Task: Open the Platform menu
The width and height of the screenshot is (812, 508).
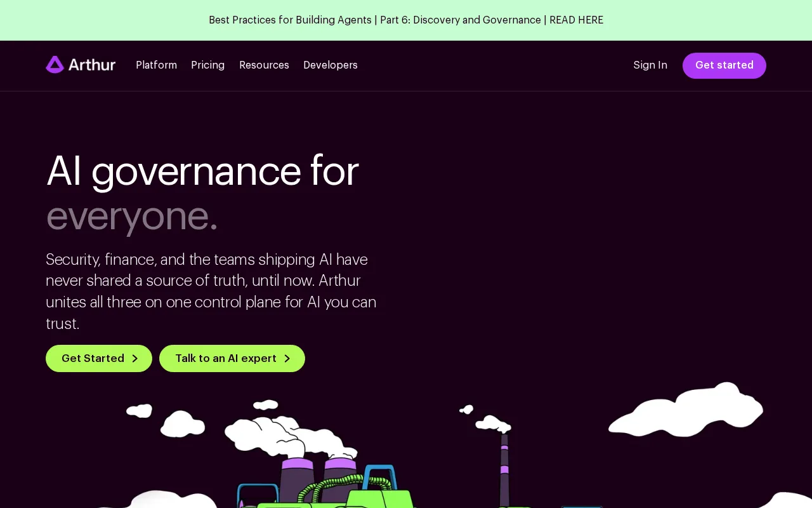Action: (x=156, y=65)
